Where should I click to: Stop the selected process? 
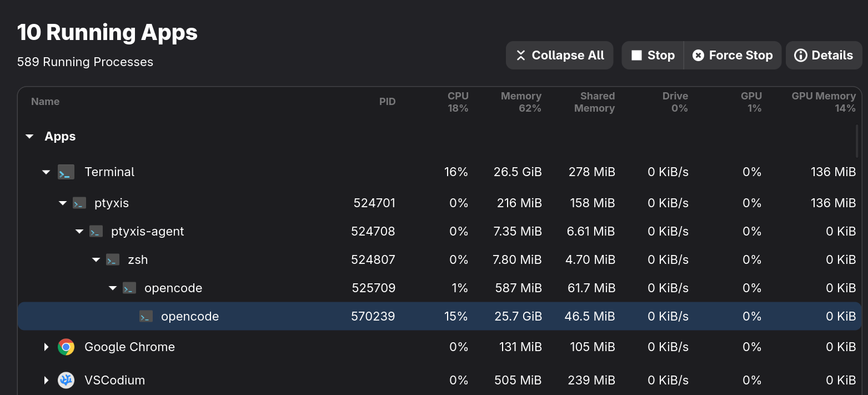[653, 56]
